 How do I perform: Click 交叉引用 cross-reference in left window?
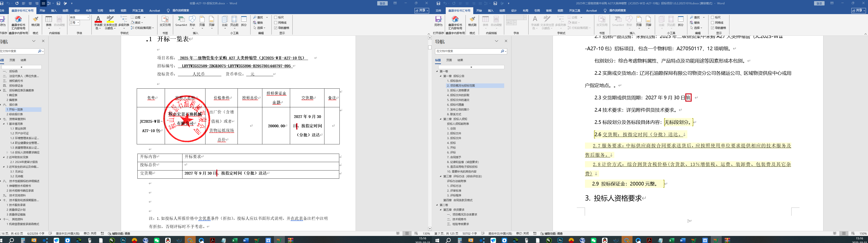165,21
